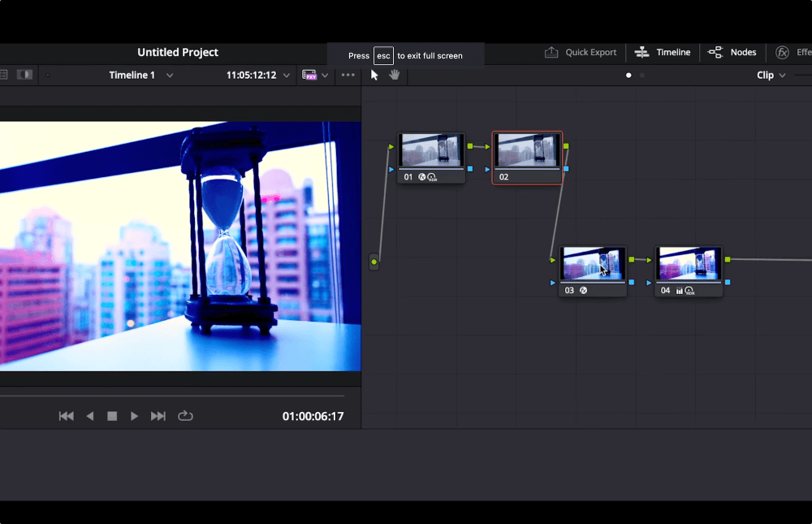The height and width of the screenshot is (524, 812).
Task: Click node 03 green RGB output square
Action: (x=631, y=259)
